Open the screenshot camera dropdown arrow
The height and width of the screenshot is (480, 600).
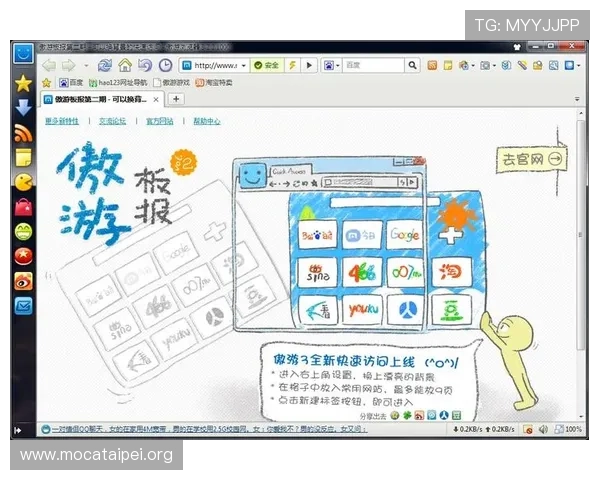(x=494, y=66)
